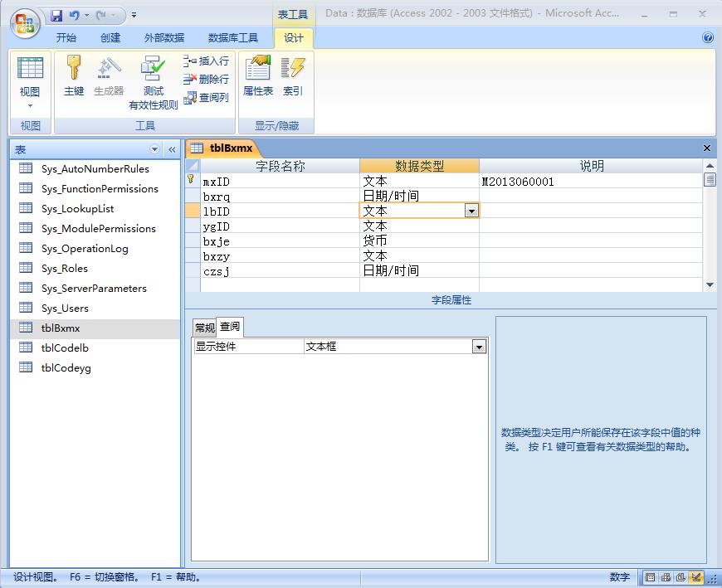Click the bxje field name cell
Image resolution: width=722 pixels, height=588 pixels.
click(280, 241)
